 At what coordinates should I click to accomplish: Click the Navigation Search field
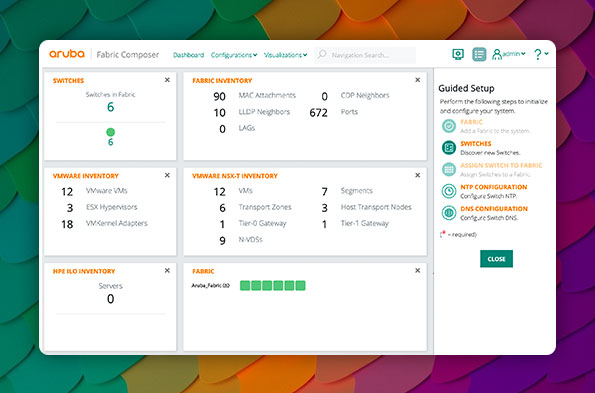click(365, 55)
